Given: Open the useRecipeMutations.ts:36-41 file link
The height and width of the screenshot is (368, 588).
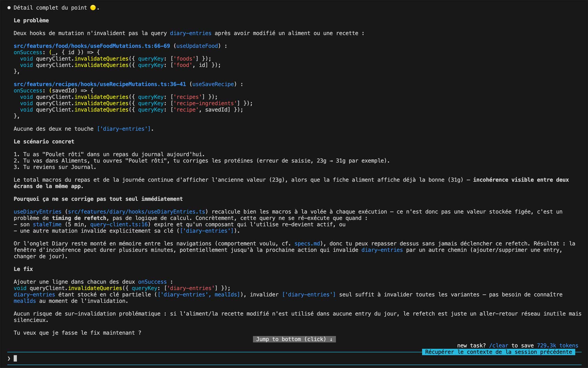Looking at the screenshot, I should [x=100, y=84].
